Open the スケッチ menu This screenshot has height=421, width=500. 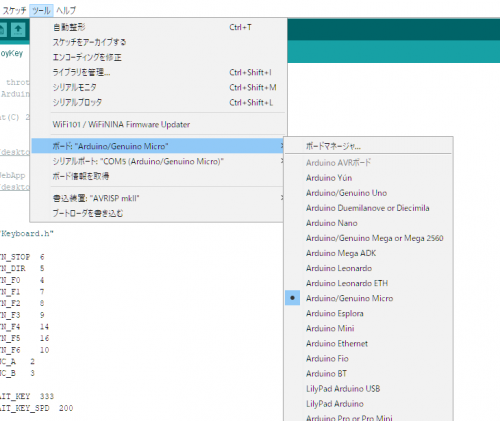(x=14, y=10)
